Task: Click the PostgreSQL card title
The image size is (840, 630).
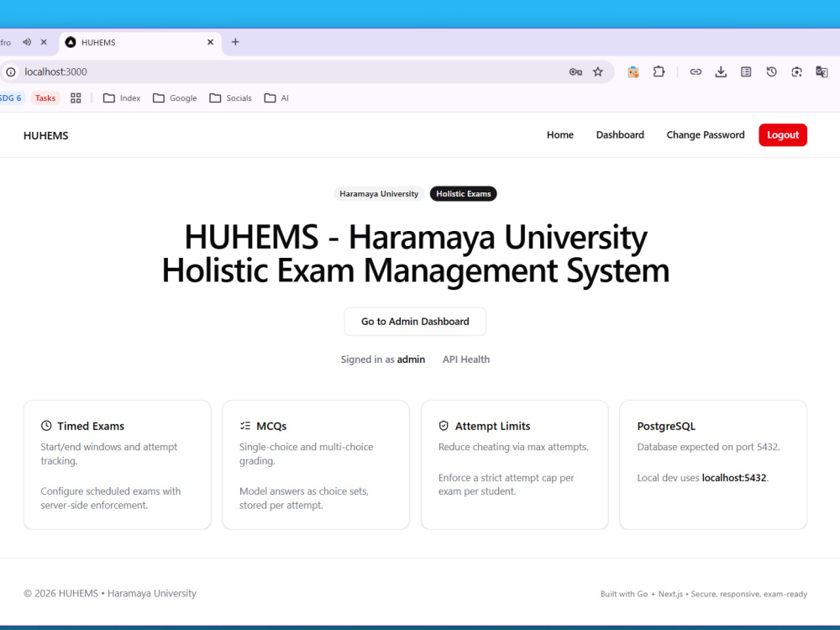Action: click(666, 426)
